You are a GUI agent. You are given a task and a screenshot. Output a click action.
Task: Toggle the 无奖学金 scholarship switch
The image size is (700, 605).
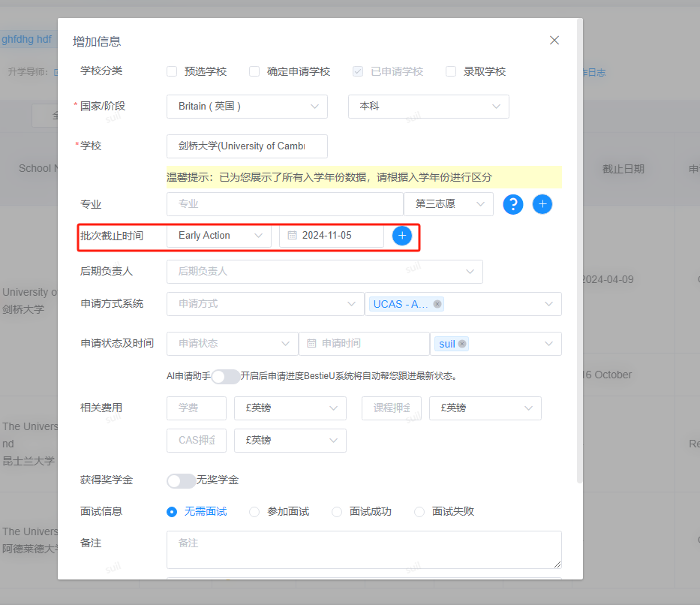tap(181, 481)
